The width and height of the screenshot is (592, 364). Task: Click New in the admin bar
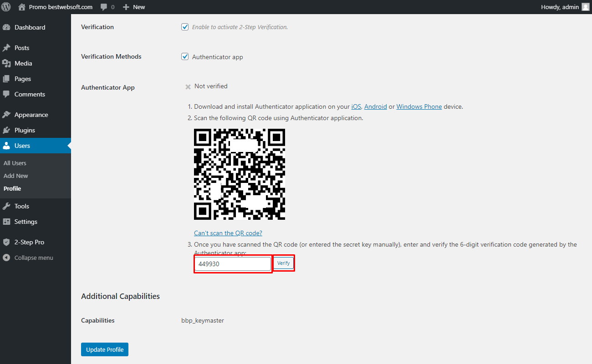click(139, 7)
